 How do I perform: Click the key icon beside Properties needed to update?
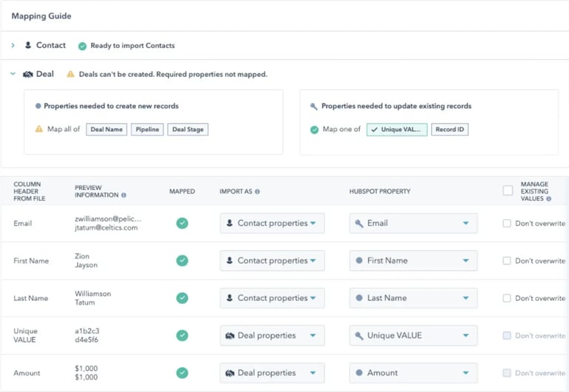(x=314, y=107)
